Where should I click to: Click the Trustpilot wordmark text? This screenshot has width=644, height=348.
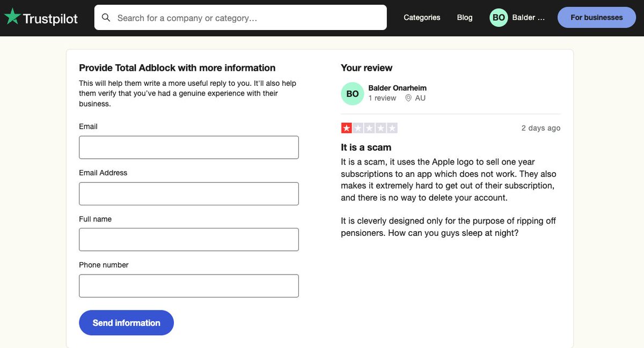(50, 19)
